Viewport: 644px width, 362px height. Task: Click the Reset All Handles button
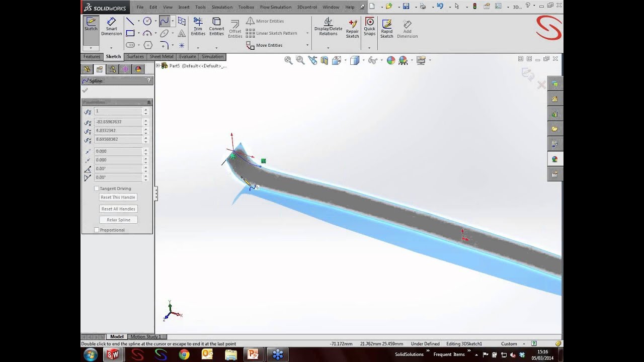(118, 209)
